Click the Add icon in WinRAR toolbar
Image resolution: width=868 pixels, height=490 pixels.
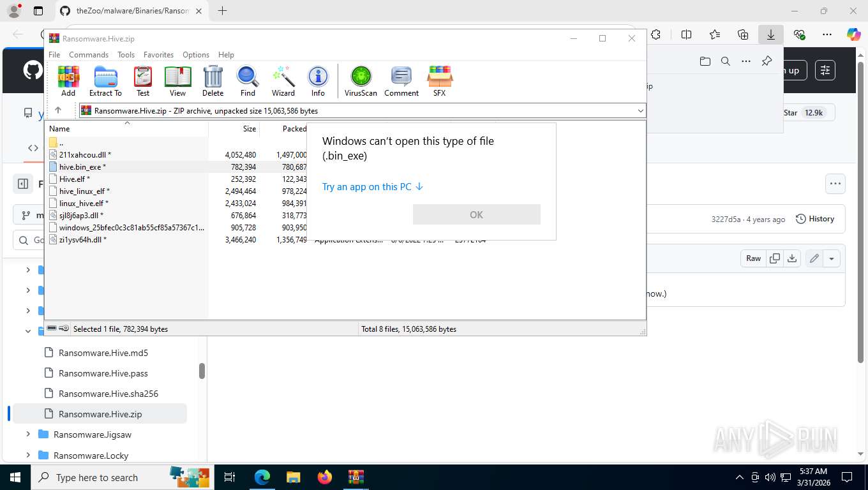(68, 81)
